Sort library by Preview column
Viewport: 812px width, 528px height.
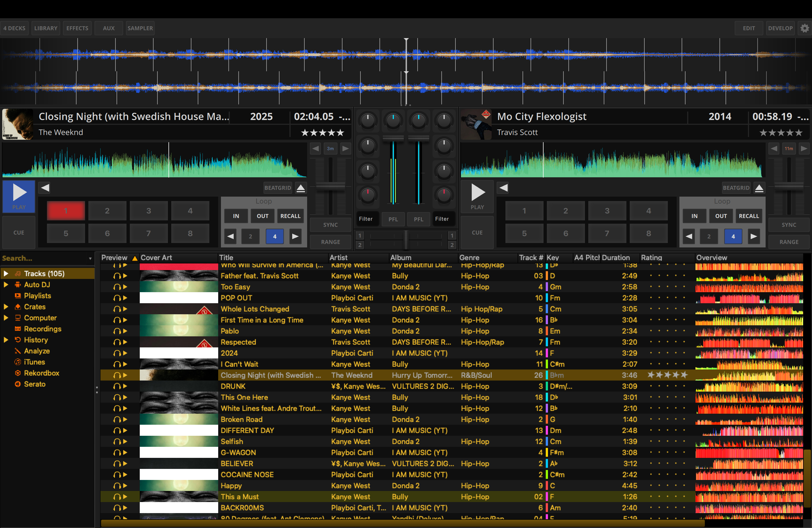click(120, 258)
